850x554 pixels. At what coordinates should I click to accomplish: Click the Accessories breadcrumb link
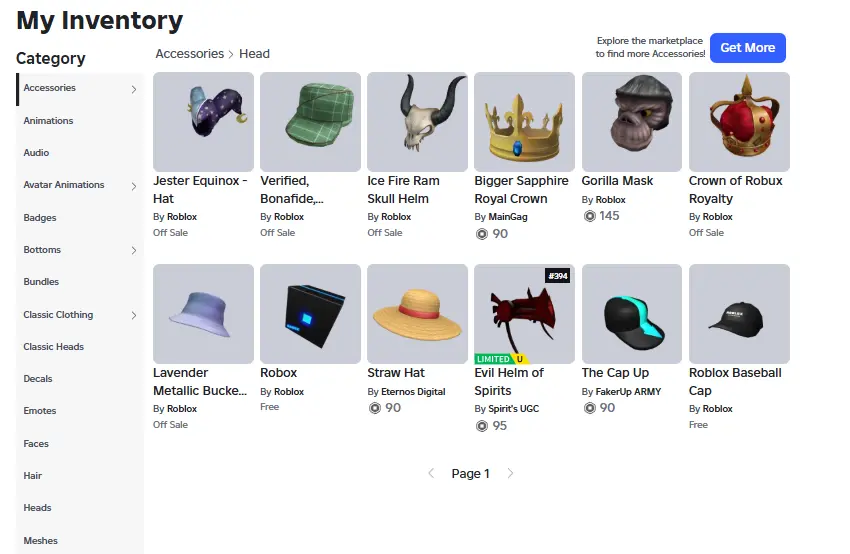[190, 54]
